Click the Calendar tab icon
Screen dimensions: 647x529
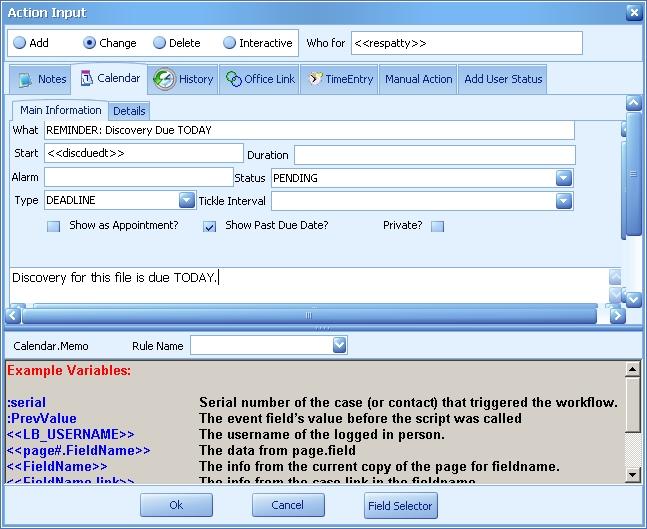(87, 78)
